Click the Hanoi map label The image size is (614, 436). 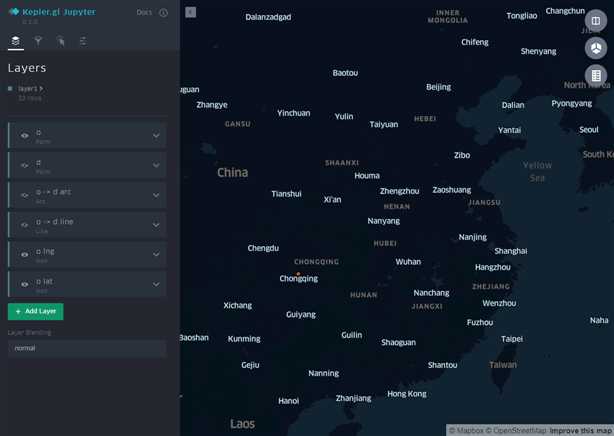tap(289, 401)
